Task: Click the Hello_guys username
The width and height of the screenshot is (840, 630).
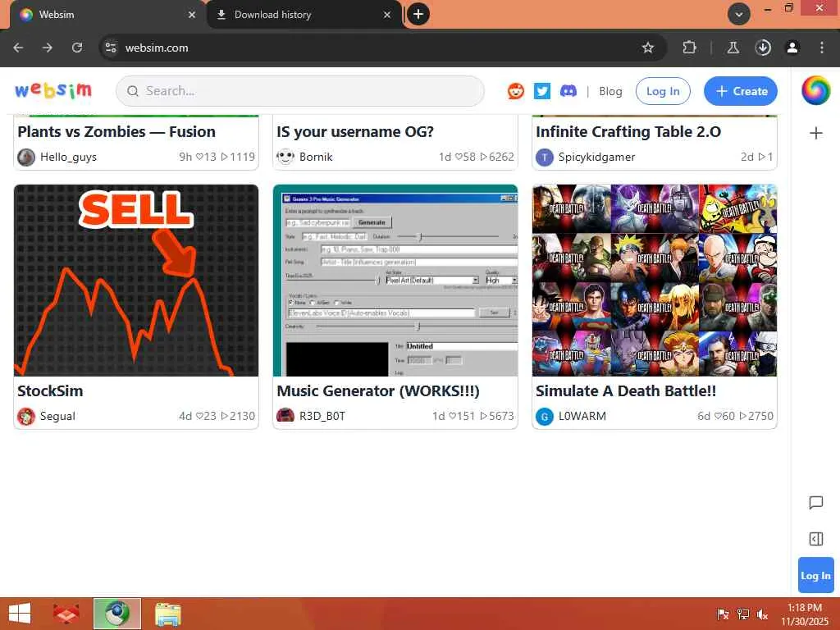Action: pyautogui.click(x=69, y=157)
